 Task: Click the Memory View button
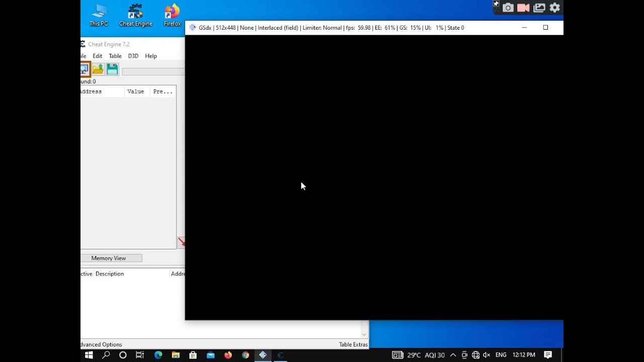tap(111, 258)
